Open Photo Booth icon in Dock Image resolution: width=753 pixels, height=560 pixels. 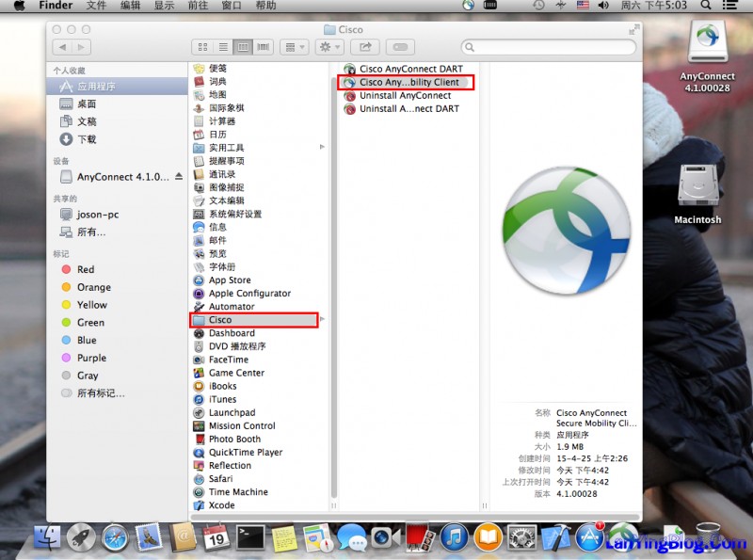(x=420, y=537)
